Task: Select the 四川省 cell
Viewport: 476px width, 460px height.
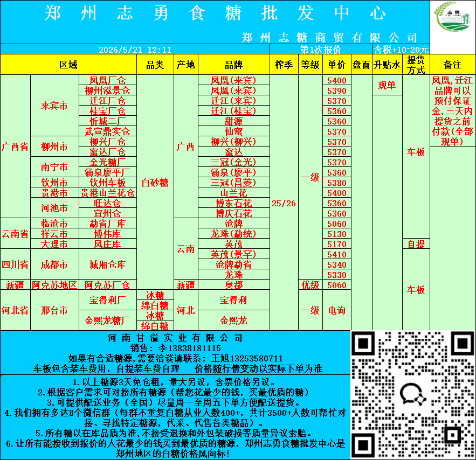Action: tap(15, 264)
